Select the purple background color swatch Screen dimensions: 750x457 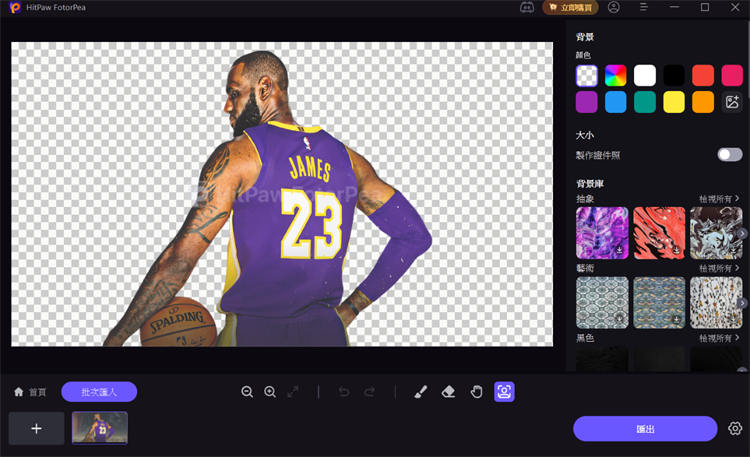pos(586,102)
